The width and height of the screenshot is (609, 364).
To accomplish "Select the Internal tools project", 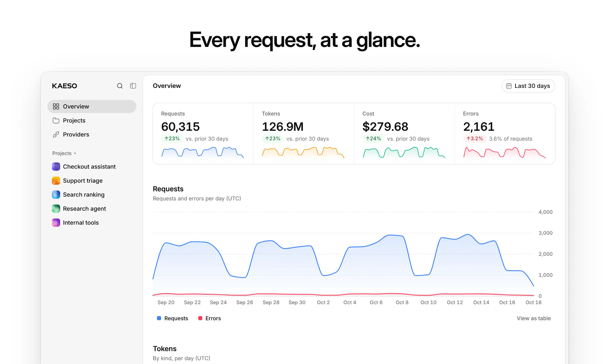I will [x=92, y=222].
